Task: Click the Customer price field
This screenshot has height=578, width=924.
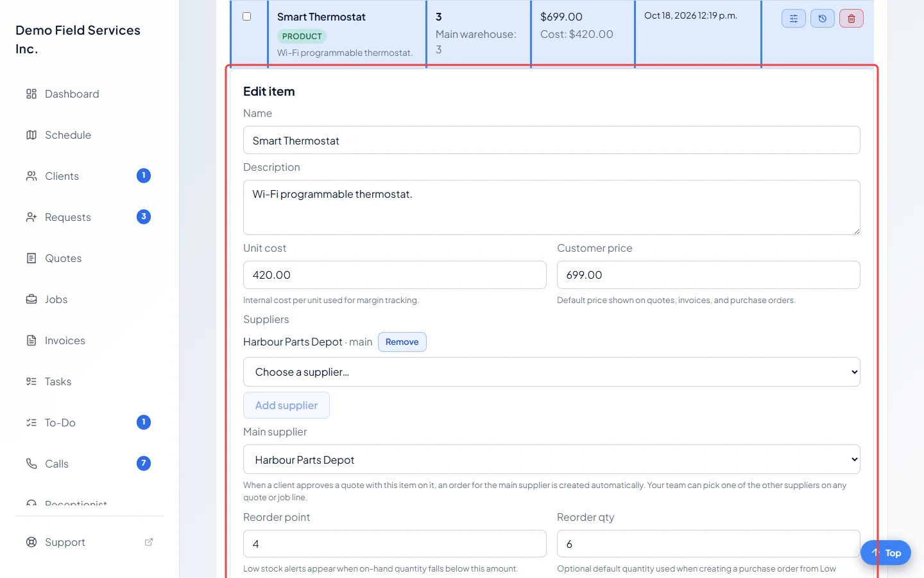Action: coord(708,275)
